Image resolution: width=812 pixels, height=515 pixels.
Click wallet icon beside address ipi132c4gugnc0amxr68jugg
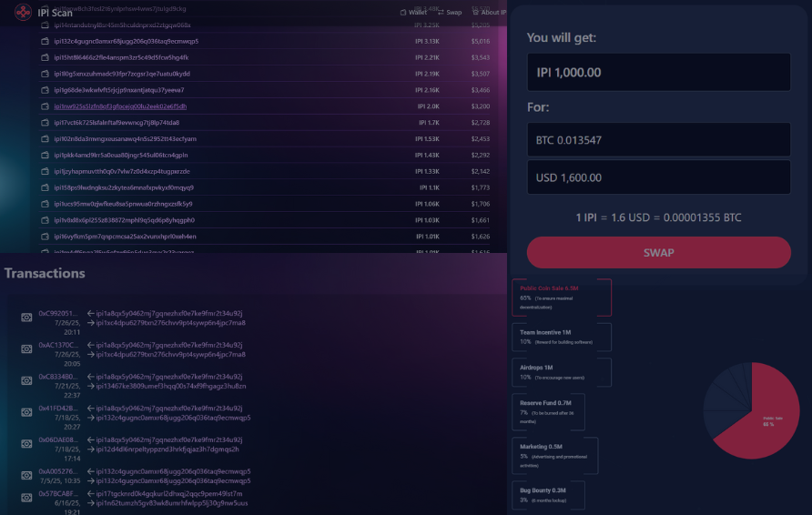pyautogui.click(x=45, y=41)
